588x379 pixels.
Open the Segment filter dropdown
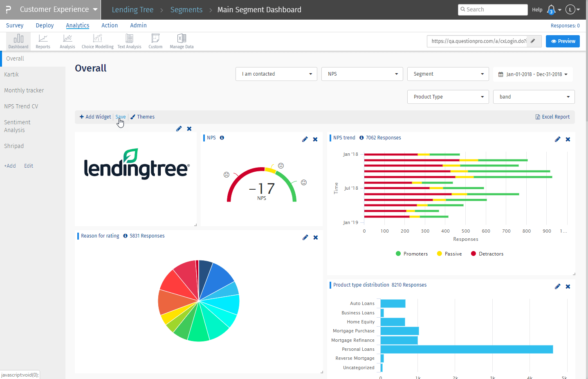tap(448, 74)
